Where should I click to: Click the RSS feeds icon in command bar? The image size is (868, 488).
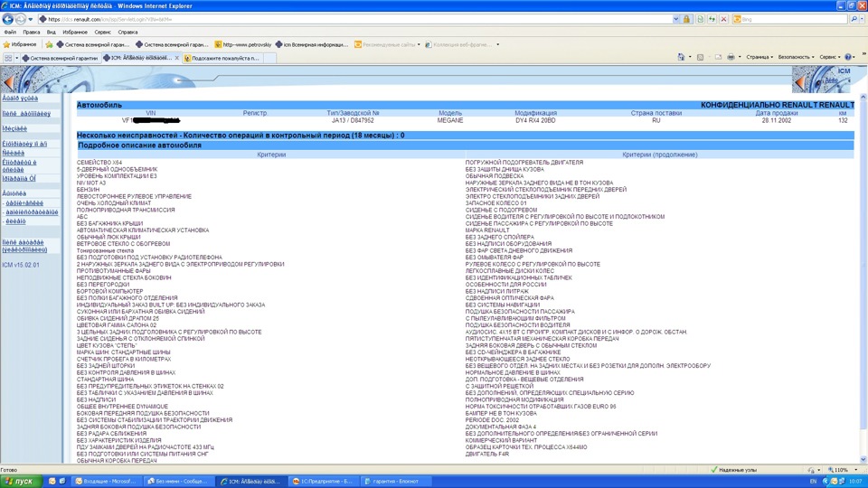click(700, 57)
